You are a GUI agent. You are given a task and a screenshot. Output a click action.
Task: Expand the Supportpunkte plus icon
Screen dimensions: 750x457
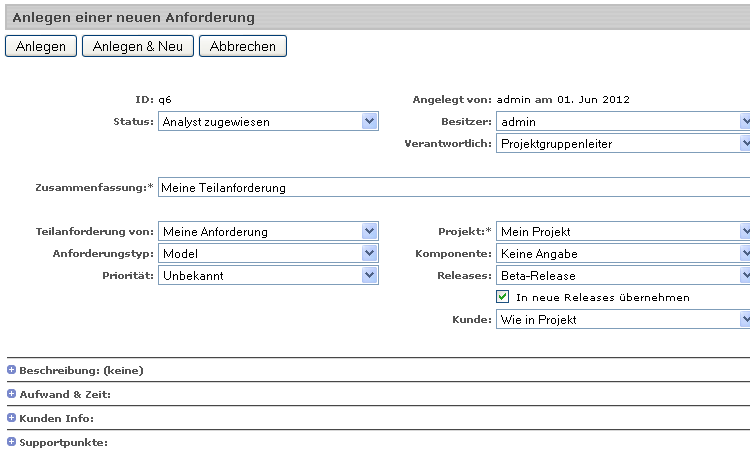12,442
